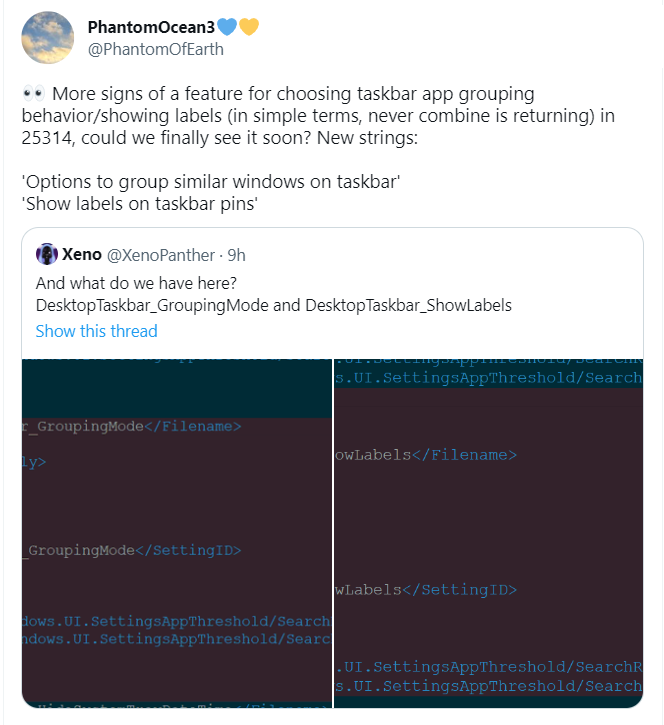Open the @PhantomOfEarth handle link
The width and height of the screenshot is (664, 725).
[156, 48]
